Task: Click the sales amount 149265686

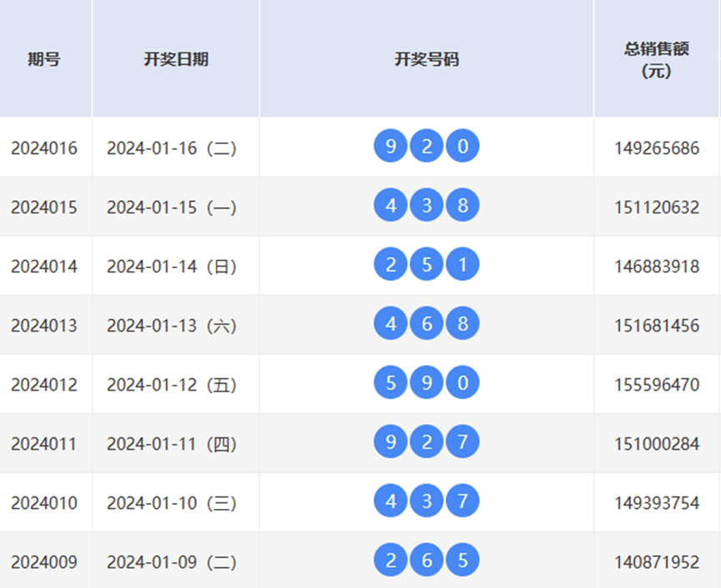Action: 657,148
